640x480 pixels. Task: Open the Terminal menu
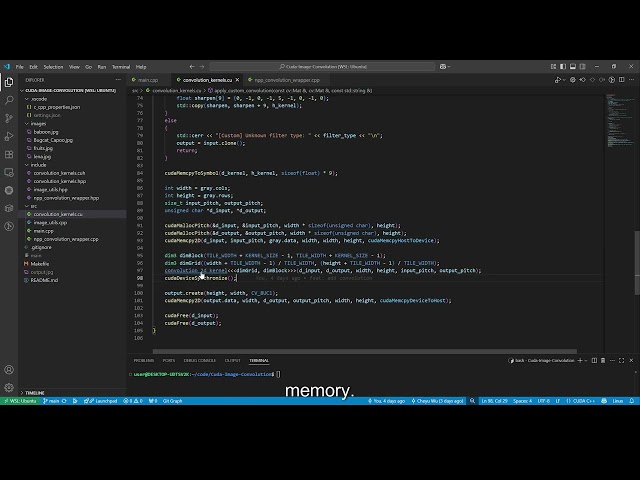(x=120, y=67)
